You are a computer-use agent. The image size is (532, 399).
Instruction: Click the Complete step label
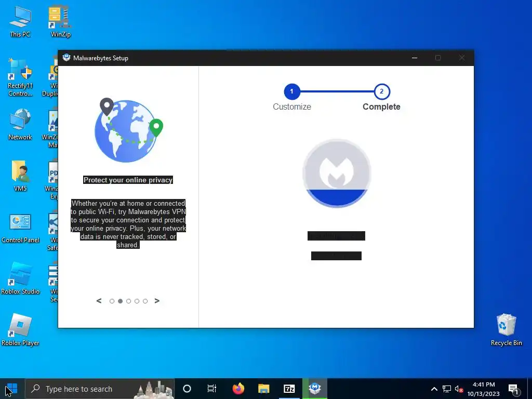382,107
